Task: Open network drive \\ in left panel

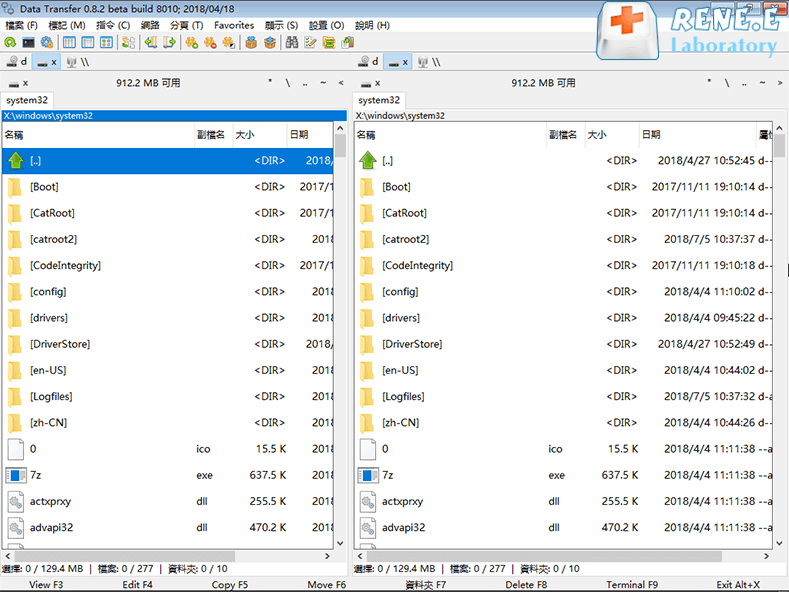Action: [77, 62]
